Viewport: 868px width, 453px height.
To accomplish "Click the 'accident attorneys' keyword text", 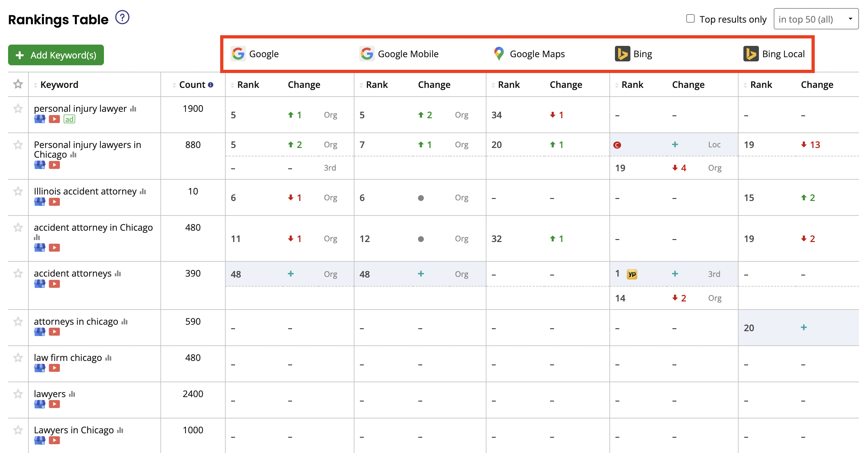I will click(x=73, y=273).
